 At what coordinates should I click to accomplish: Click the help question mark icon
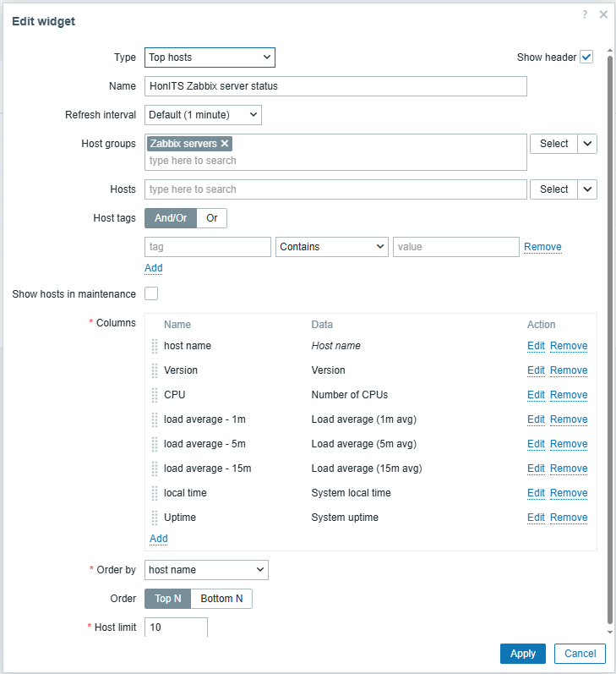[585, 15]
